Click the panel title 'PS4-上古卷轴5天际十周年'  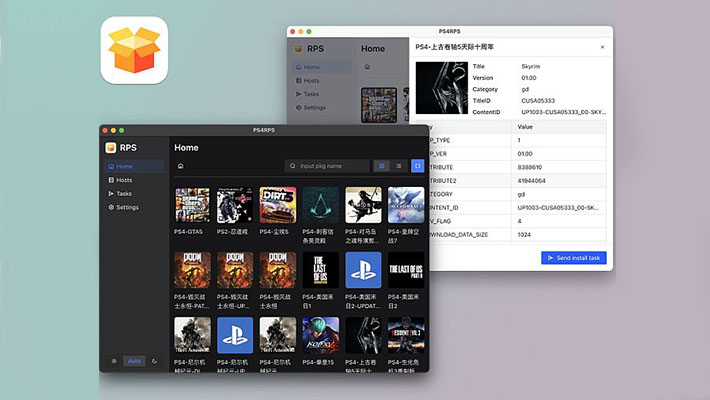pyautogui.click(x=455, y=47)
